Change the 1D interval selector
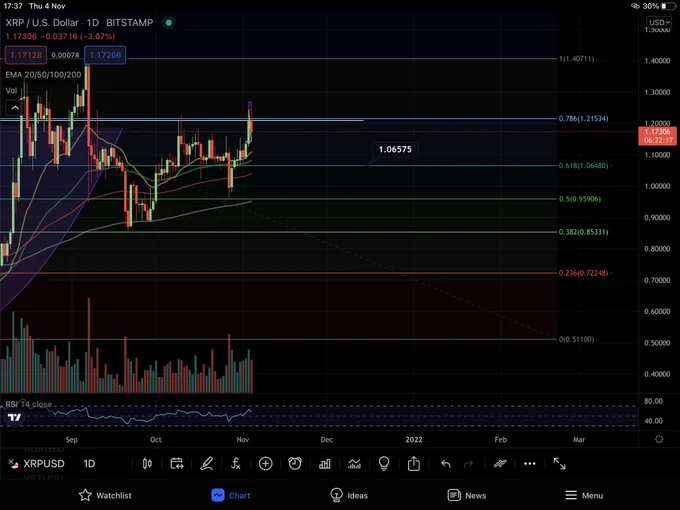 pos(89,464)
